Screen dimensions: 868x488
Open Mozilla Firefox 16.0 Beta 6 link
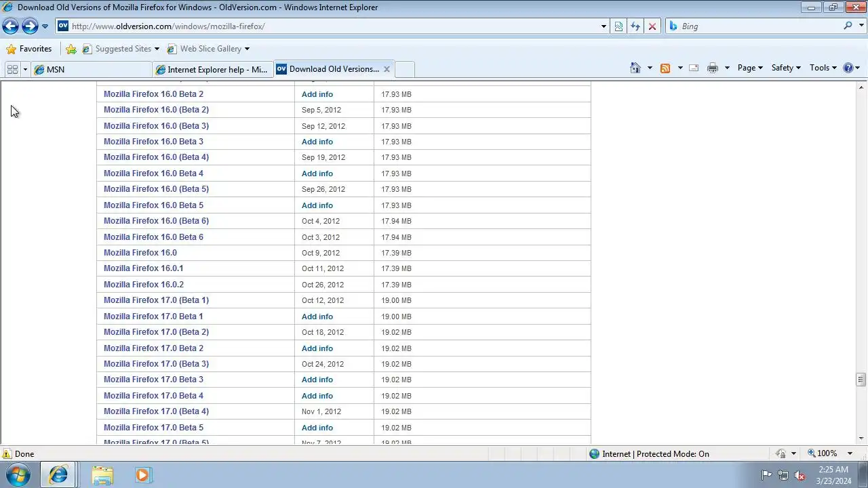click(153, 237)
